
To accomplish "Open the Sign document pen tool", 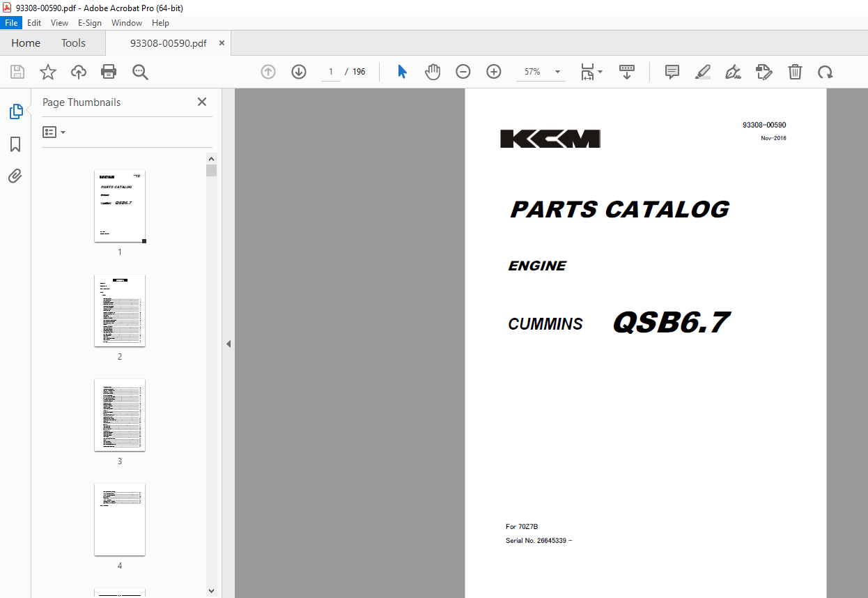I will 733,72.
